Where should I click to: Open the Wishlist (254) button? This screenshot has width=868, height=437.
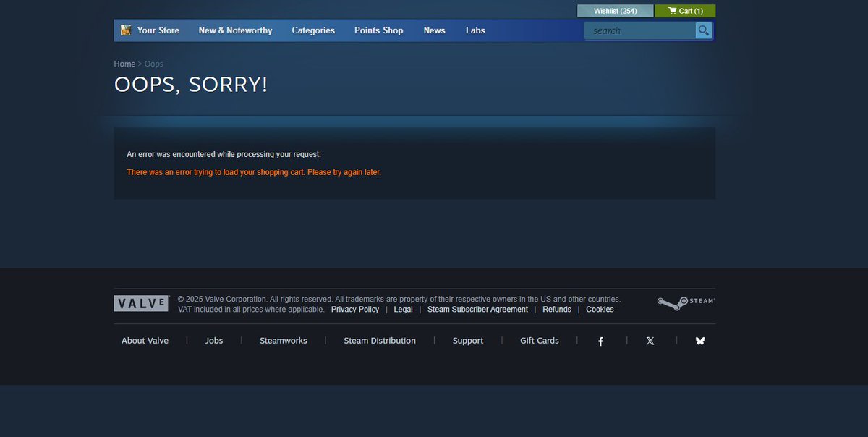[x=615, y=11]
